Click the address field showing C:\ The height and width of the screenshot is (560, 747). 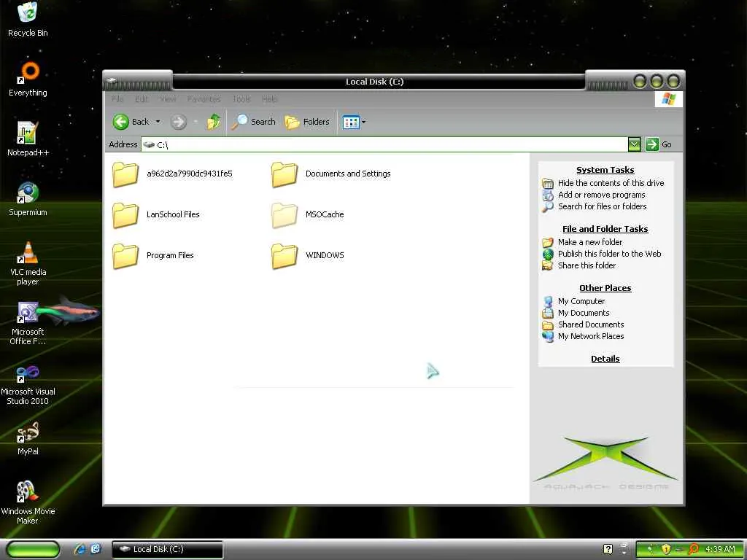pos(384,144)
